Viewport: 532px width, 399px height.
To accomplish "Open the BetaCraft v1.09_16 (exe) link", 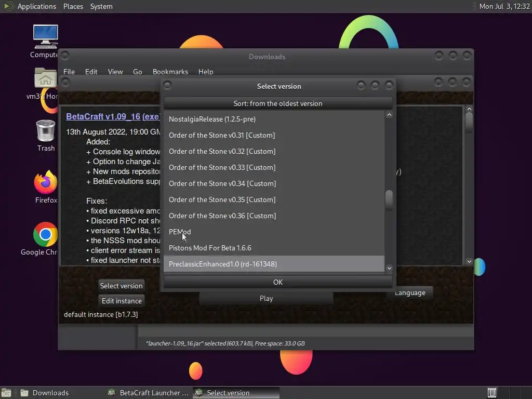I will 113,116.
